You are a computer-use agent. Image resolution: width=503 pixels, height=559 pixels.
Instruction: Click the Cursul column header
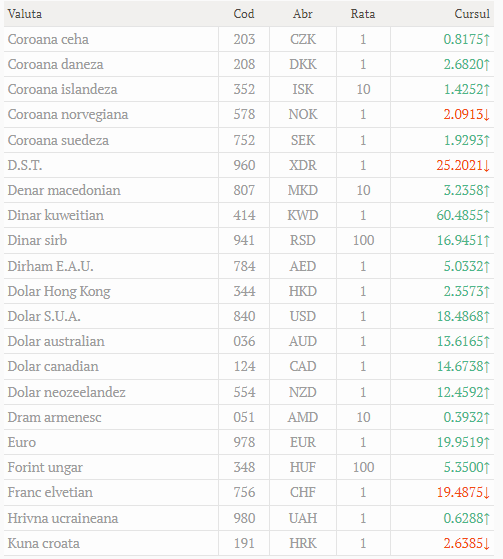click(x=472, y=14)
